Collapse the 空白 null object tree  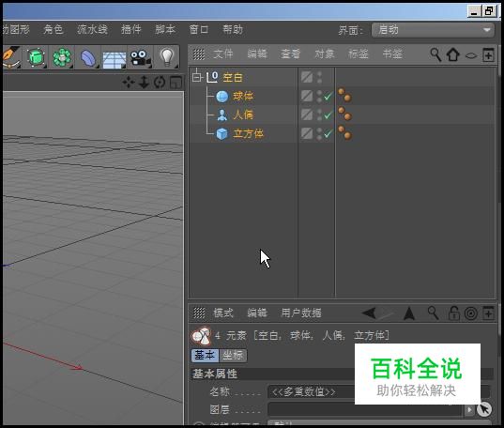[197, 77]
